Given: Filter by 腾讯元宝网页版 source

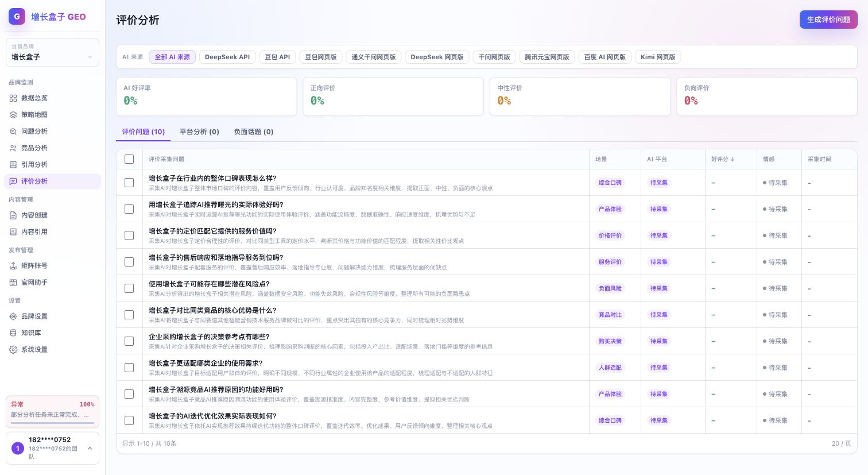Looking at the screenshot, I should tap(547, 57).
